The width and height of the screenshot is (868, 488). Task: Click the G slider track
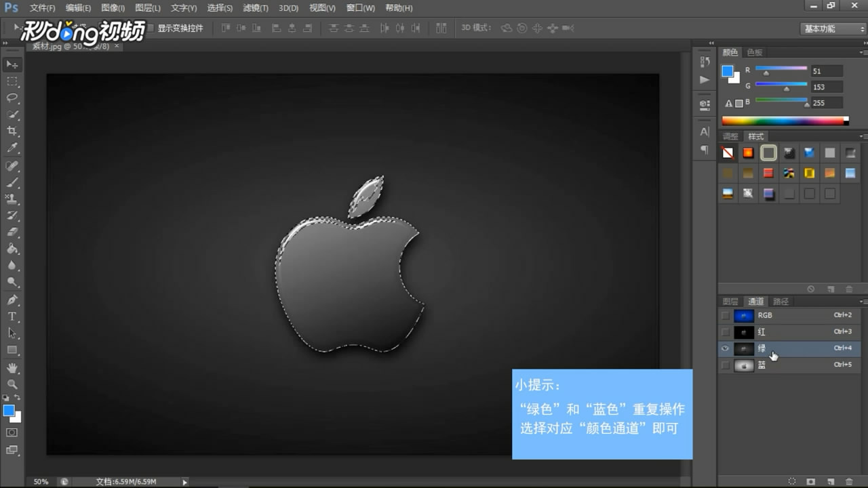(x=781, y=84)
